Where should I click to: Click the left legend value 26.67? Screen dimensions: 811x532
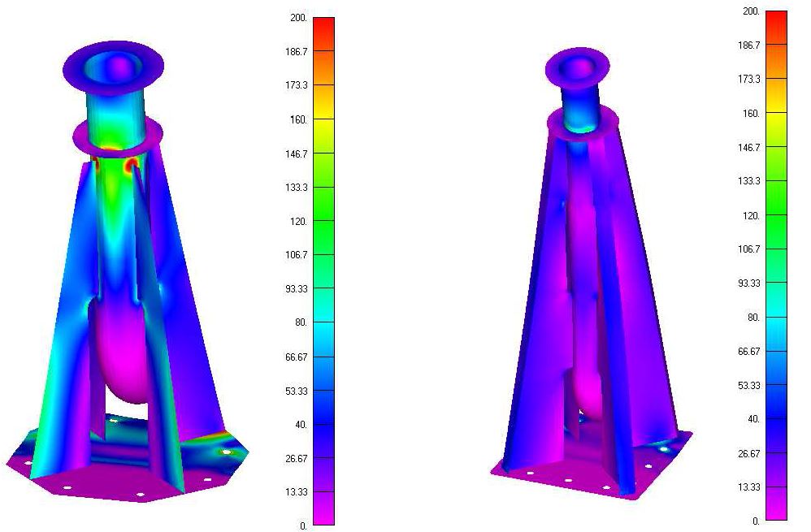point(296,458)
